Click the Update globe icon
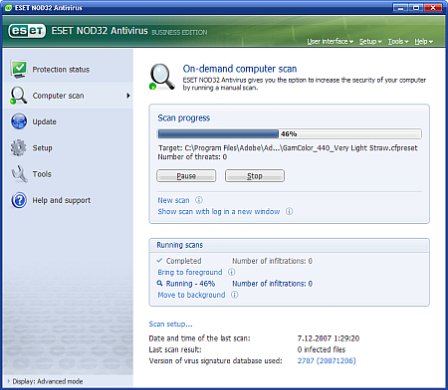Image resolution: width=448 pixels, height=390 pixels. coord(19,122)
